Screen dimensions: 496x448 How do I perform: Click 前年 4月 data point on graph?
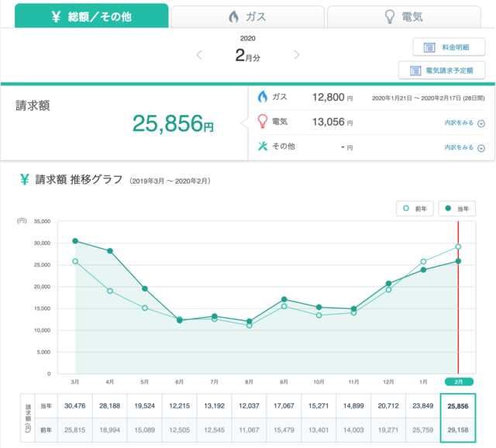coord(110,291)
